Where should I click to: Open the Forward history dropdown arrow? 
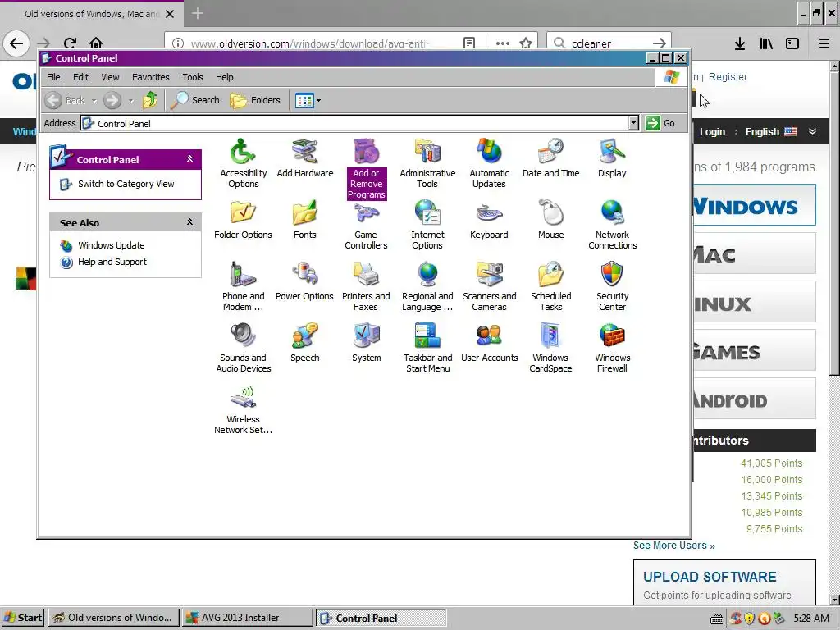(x=131, y=100)
